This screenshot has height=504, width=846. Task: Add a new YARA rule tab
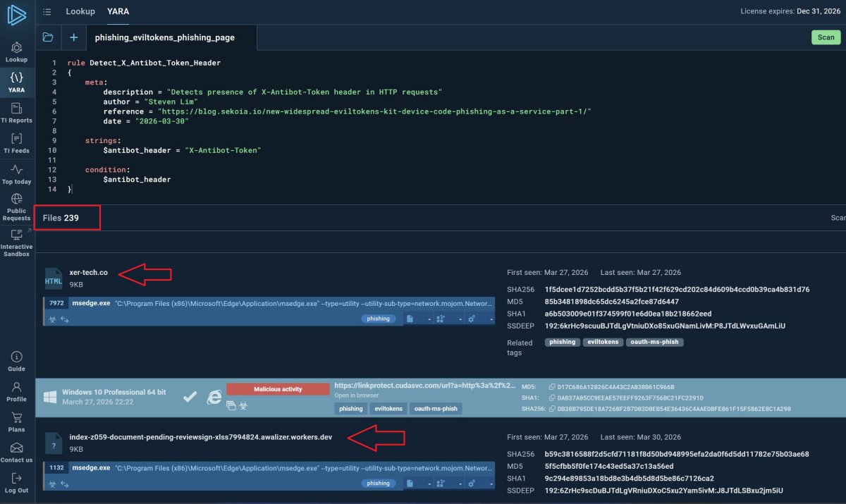(x=73, y=37)
